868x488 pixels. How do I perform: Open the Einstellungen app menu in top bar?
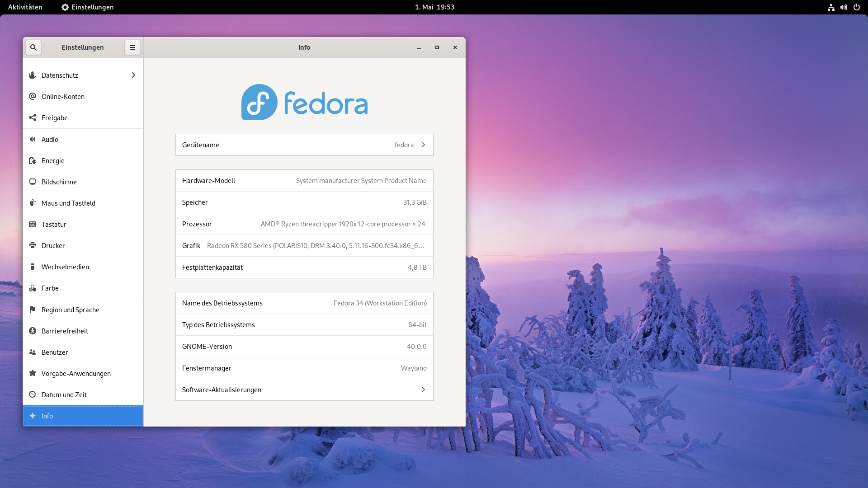pyautogui.click(x=88, y=7)
